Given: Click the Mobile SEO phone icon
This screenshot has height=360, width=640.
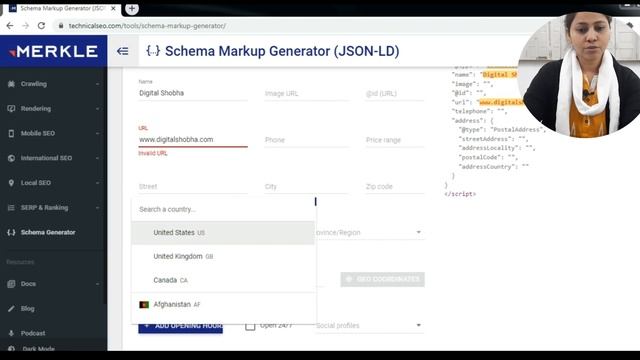Looking at the screenshot, I should 11,133.
